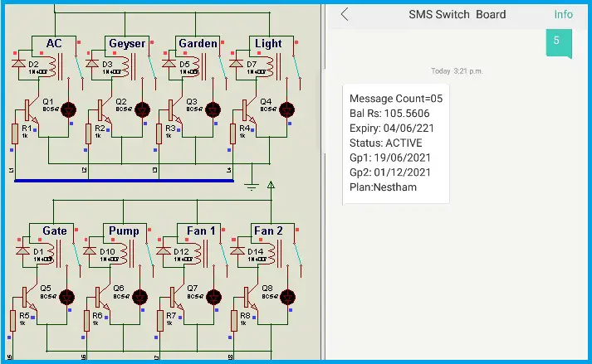Viewport: 592px width, 364px height.
Task: Select resistor R6
Action: [86, 321]
